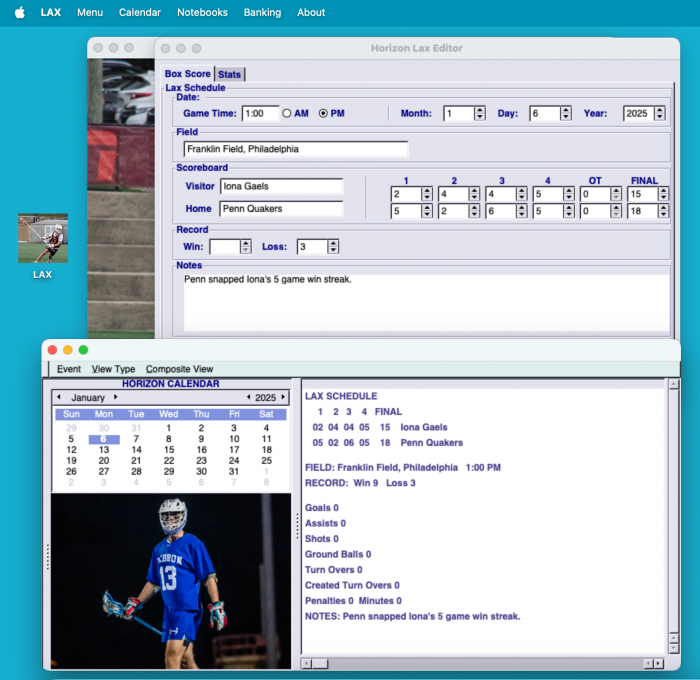The width and height of the screenshot is (700, 680).
Task: Advance to next month after January
Action: click(115, 397)
